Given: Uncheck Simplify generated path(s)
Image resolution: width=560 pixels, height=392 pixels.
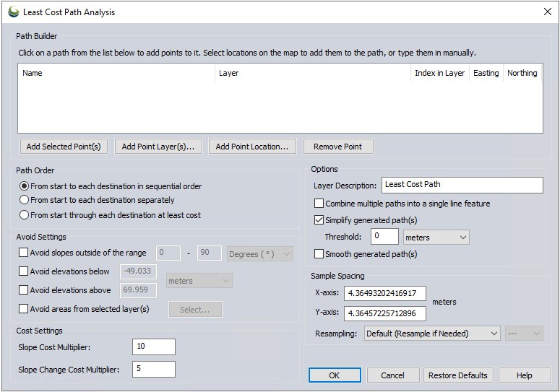Looking at the screenshot, I should tap(319, 220).
